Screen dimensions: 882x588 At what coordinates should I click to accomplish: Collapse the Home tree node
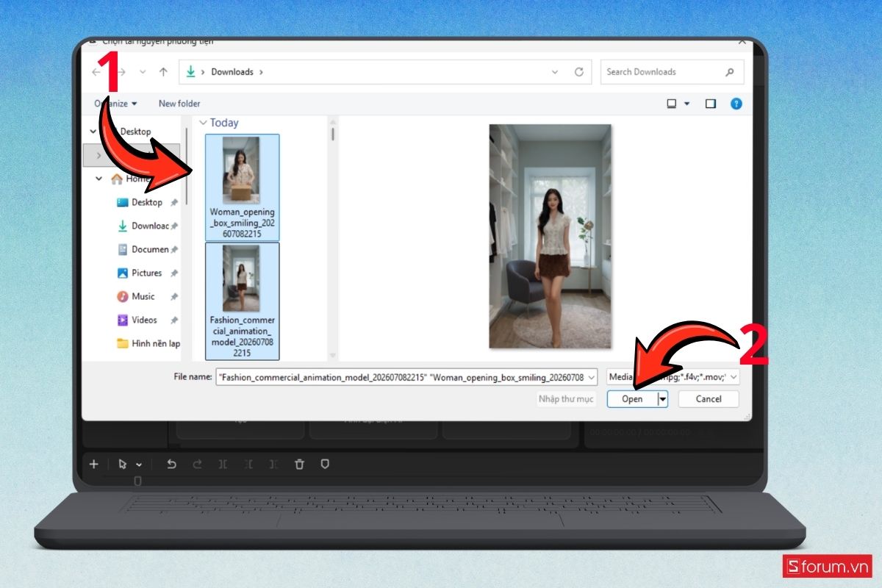99,179
